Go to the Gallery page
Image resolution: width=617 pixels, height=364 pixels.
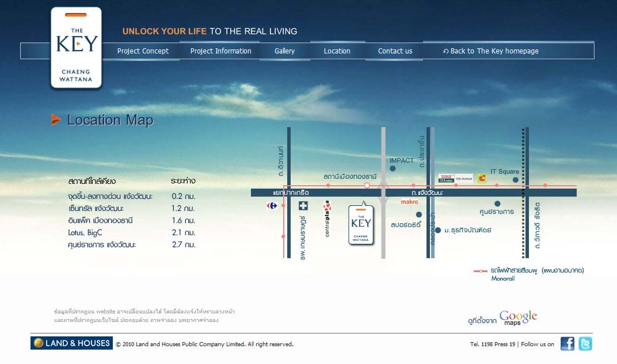click(284, 51)
